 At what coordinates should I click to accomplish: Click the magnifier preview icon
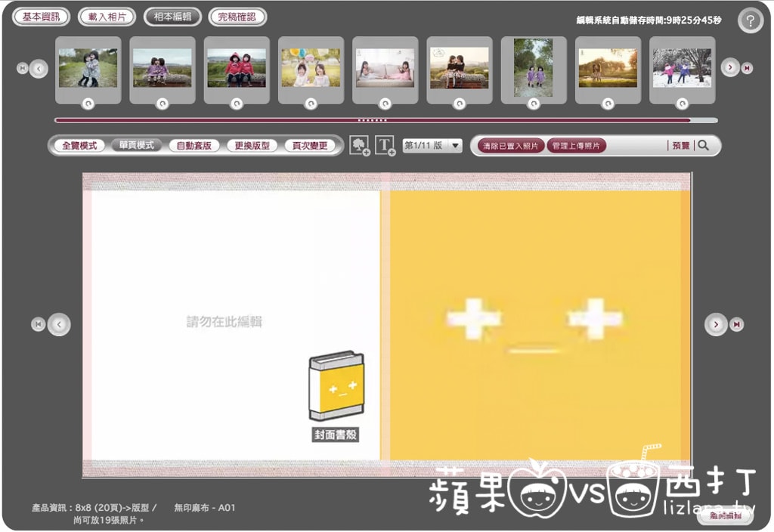704,146
